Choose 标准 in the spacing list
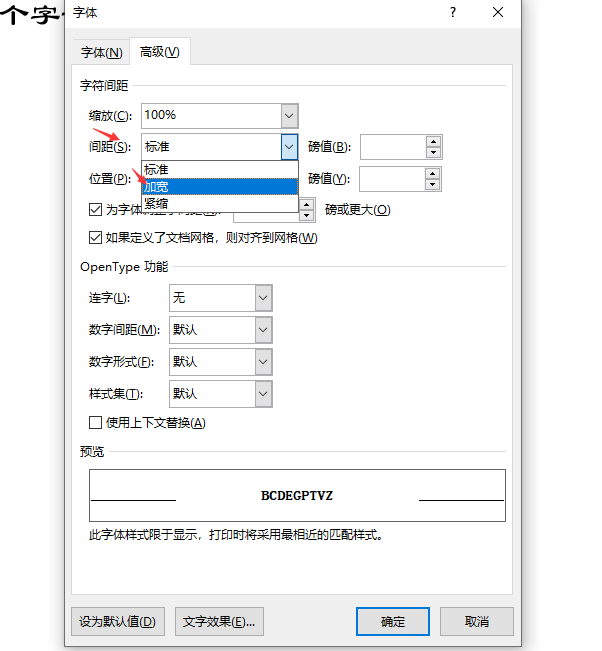This screenshot has width=602, height=651. (x=220, y=170)
